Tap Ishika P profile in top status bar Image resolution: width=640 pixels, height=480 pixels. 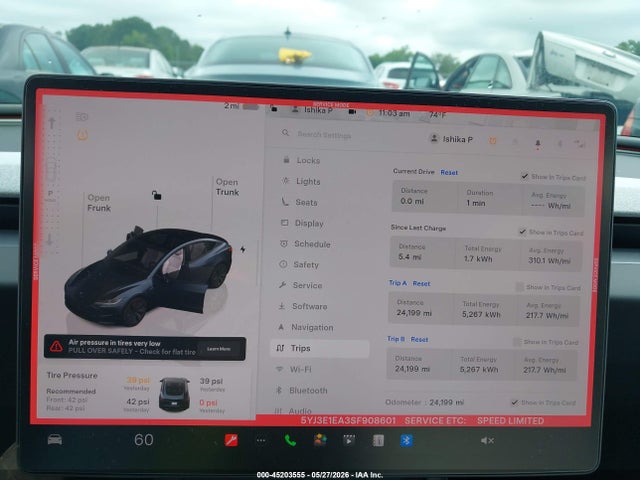click(x=312, y=110)
